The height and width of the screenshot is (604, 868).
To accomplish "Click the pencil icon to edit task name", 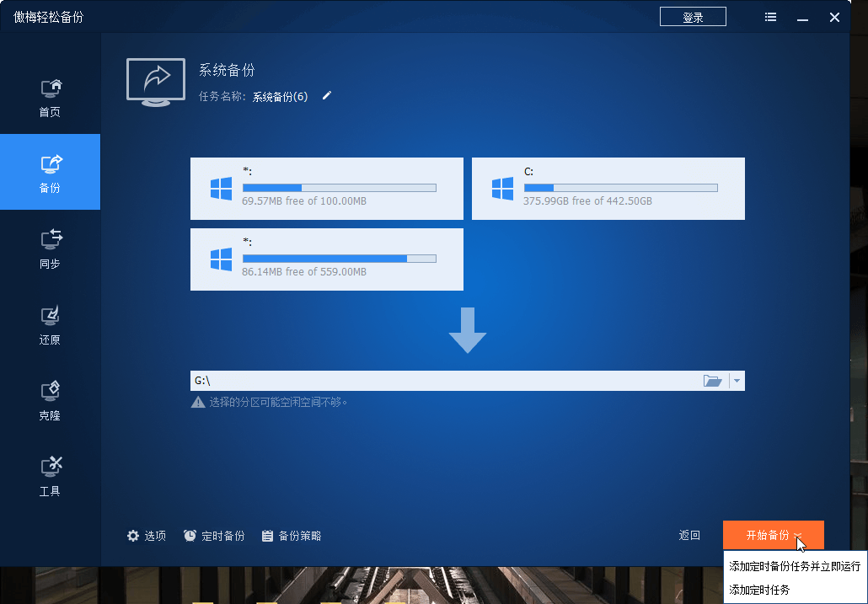I will pos(327,96).
